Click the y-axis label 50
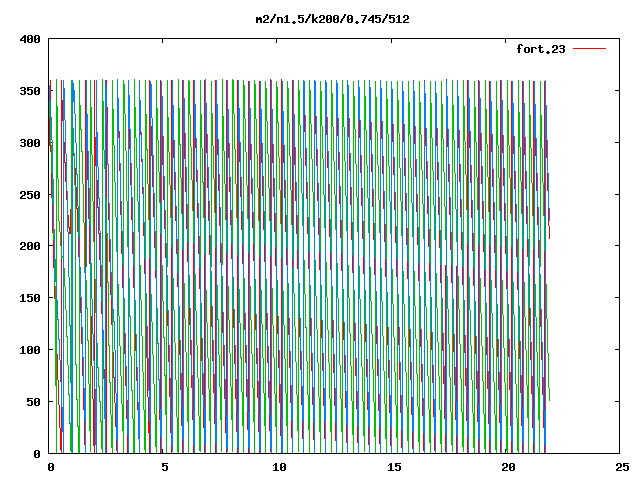The image size is (640, 480). pyautogui.click(x=34, y=402)
